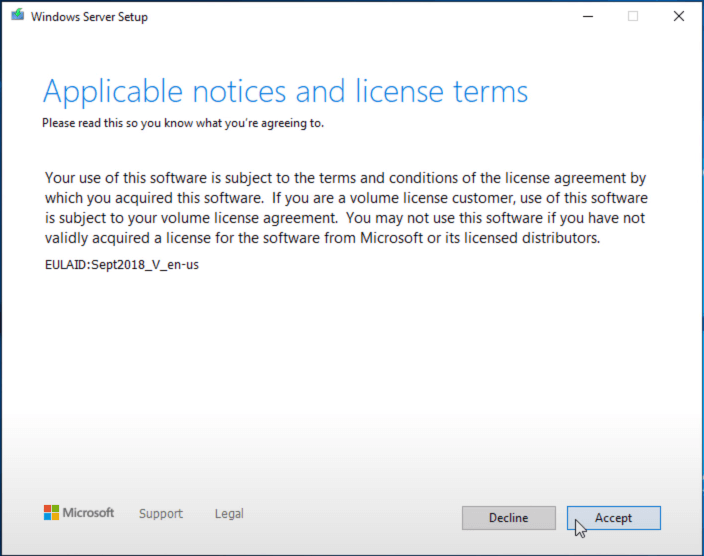Click the "Applicable notices and license terms" heading
This screenshot has height=556, width=704.
tap(285, 92)
